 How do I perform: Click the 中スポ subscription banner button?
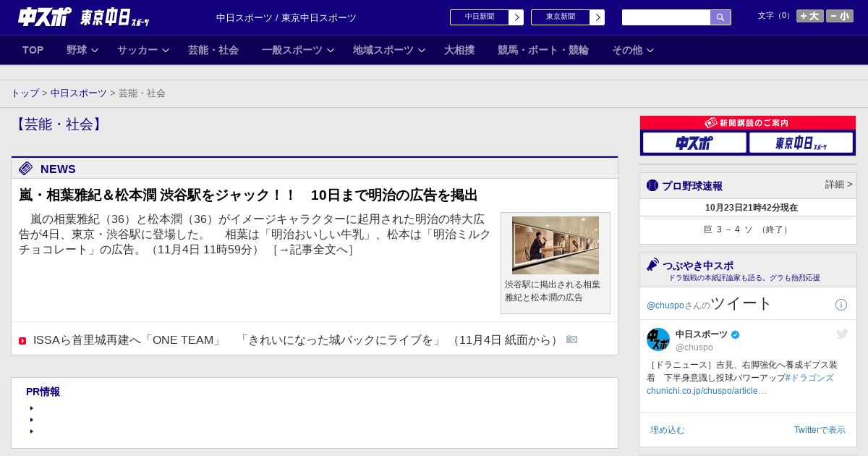click(694, 143)
